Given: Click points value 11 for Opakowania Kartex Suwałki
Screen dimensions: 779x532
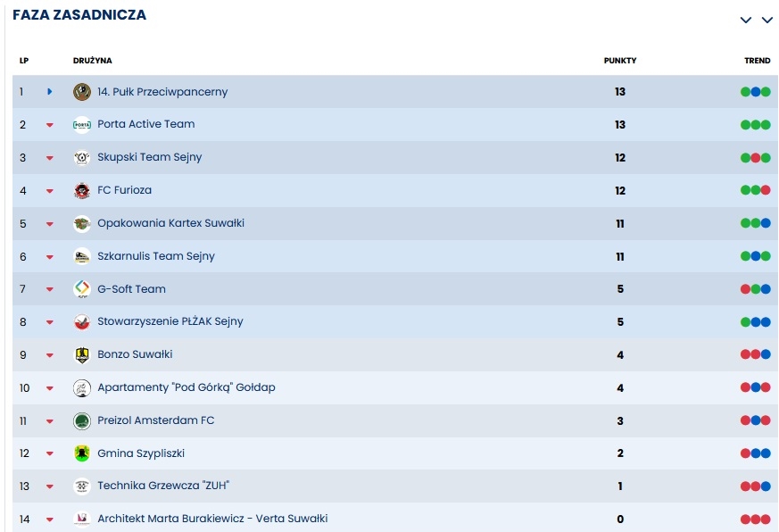Looking at the screenshot, I should pyautogui.click(x=620, y=224).
